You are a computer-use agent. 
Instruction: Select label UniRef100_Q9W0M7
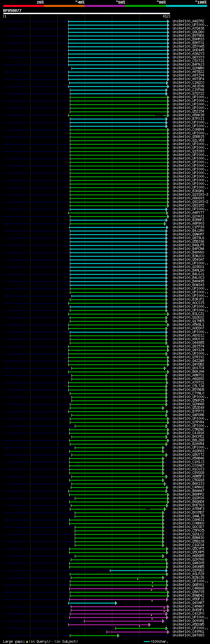coord(188,234)
